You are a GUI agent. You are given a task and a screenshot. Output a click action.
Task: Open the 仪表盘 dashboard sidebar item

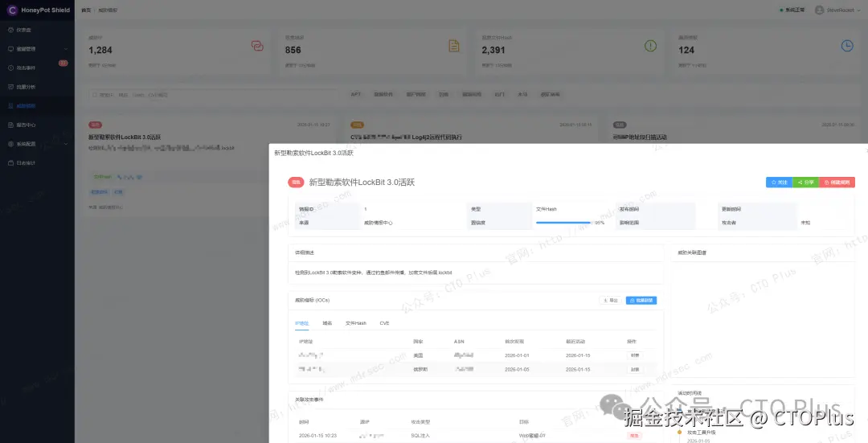(37, 30)
